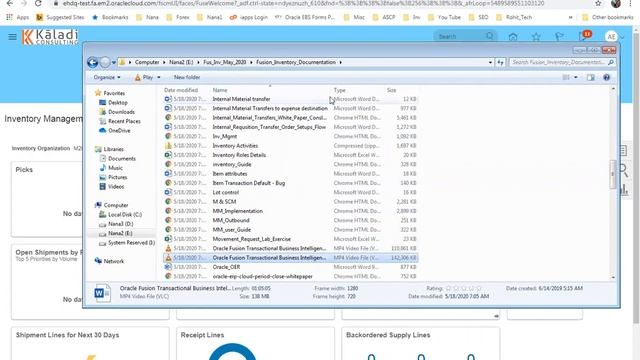Open the view options dropdown arrow
Screen dimensions: 640x360
(x=576, y=77)
